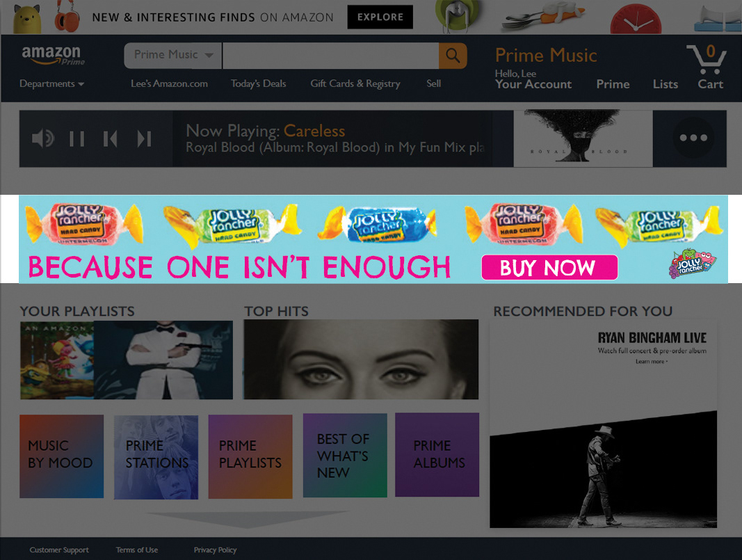Click the Jolly Rancher logo in ad corner
The image size is (742, 560).
[x=693, y=263]
